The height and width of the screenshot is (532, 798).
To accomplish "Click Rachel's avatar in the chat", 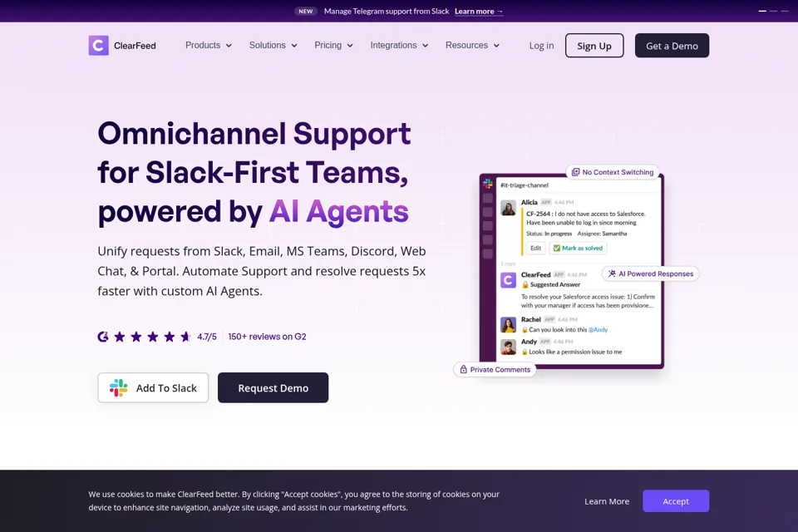I will pos(508,324).
